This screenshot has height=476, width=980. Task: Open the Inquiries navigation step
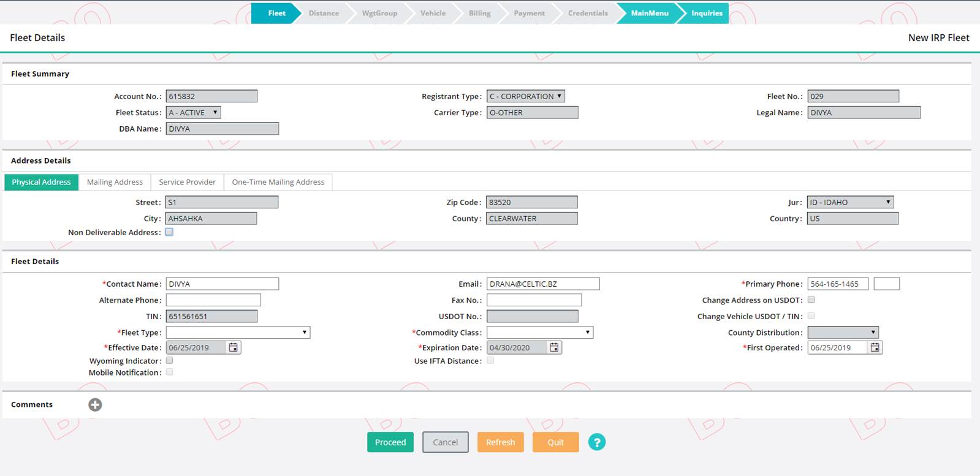(707, 13)
